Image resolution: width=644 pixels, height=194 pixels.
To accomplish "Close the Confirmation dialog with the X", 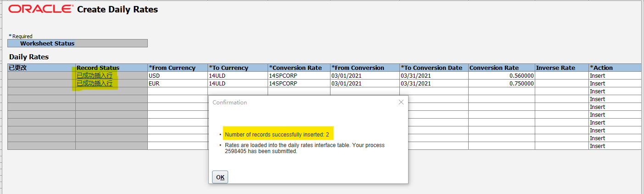I will pos(401,102).
